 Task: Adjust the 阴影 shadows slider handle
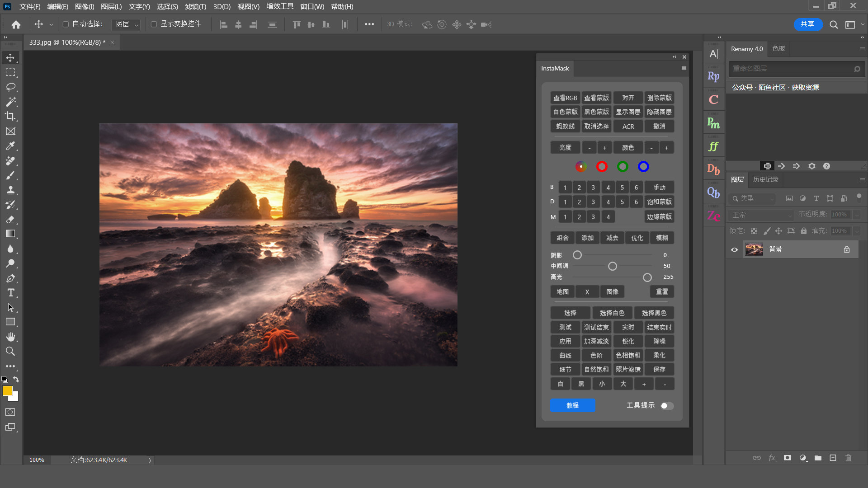point(577,255)
